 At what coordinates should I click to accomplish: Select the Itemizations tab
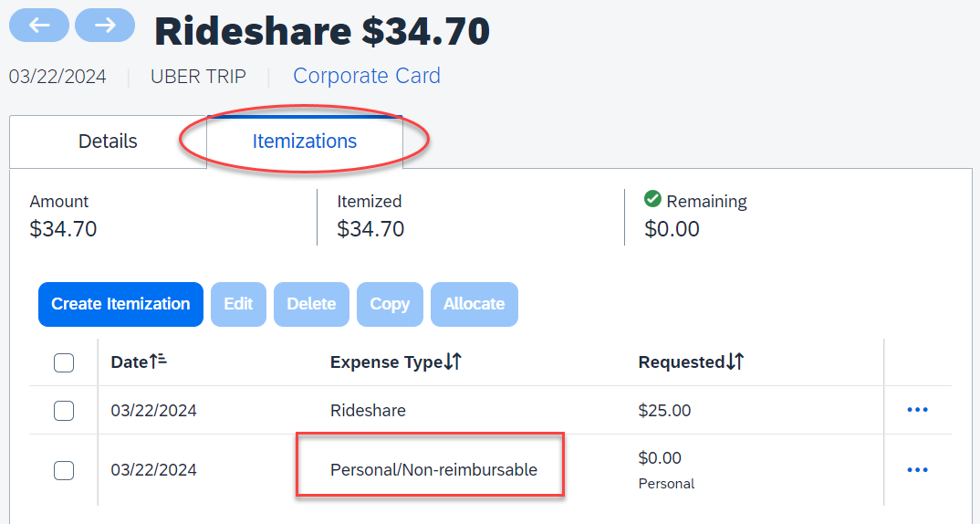[x=305, y=141]
